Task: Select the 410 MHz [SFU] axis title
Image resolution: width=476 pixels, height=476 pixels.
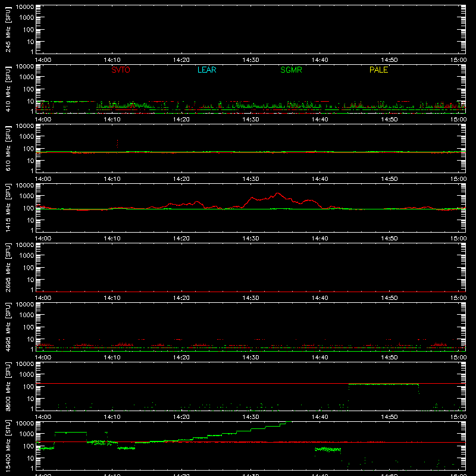Action: (8, 89)
